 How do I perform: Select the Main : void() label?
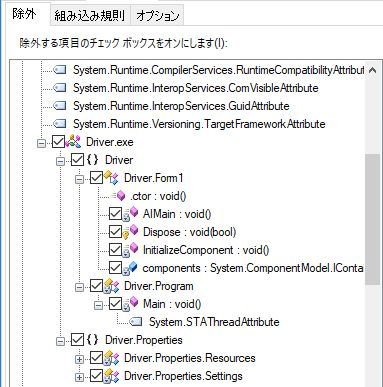click(x=172, y=304)
